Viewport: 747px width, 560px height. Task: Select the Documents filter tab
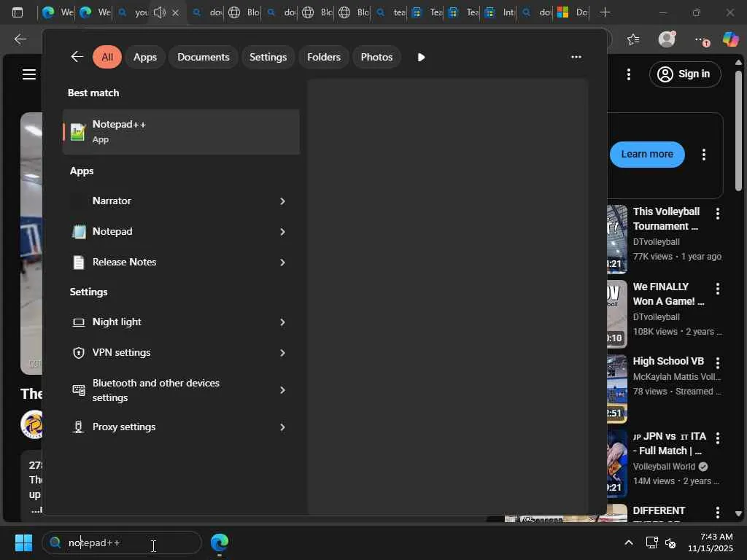(x=204, y=57)
